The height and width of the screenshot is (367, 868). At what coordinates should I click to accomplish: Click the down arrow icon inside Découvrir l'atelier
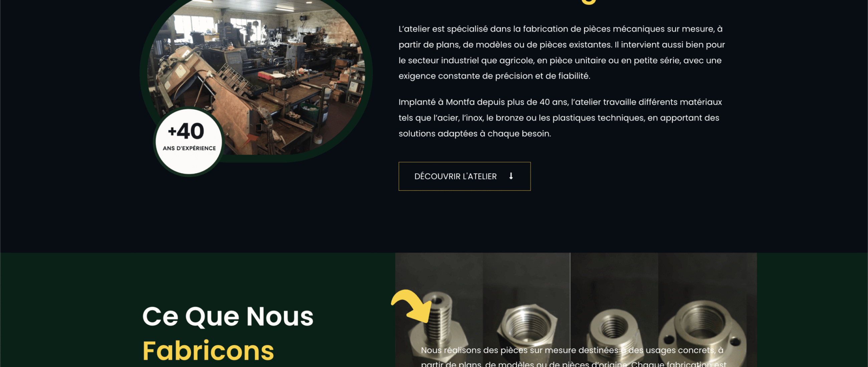(511, 176)
